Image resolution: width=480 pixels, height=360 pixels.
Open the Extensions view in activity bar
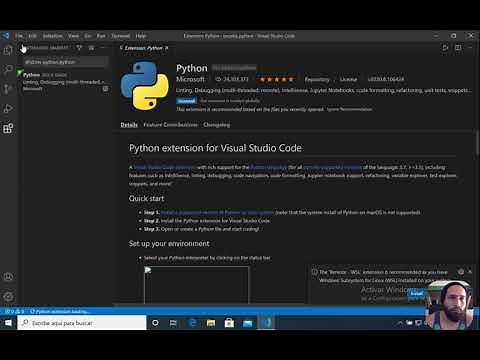point(8,128)
